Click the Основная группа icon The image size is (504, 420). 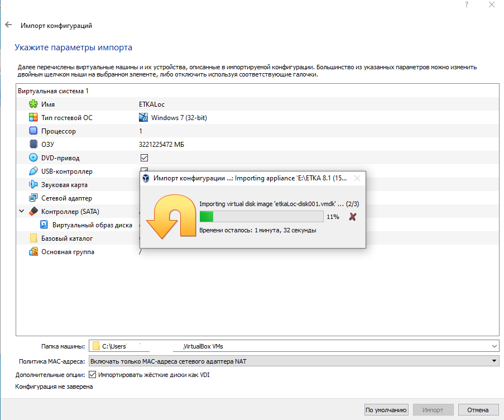(33, 251)
